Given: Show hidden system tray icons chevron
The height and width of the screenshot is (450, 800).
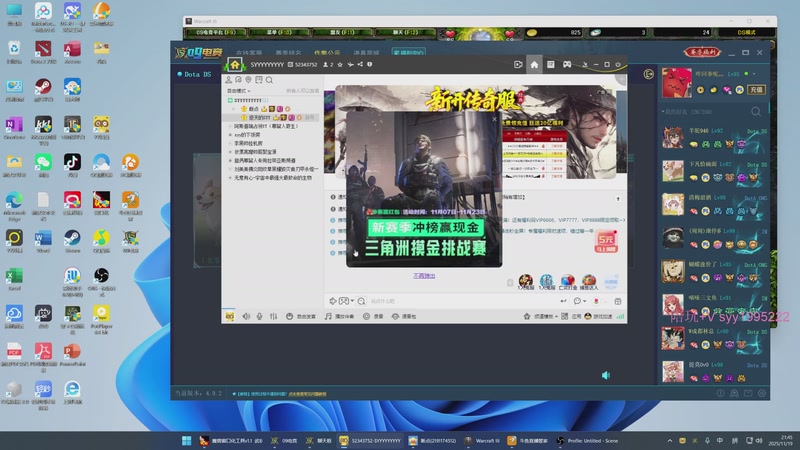Looking at the screenshot, I should pos(670,441).
